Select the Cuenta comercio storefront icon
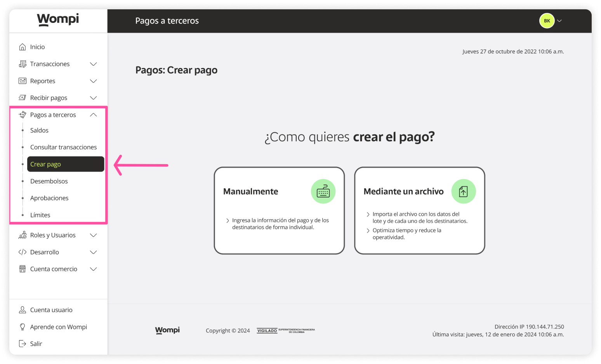 pos(23,269)
